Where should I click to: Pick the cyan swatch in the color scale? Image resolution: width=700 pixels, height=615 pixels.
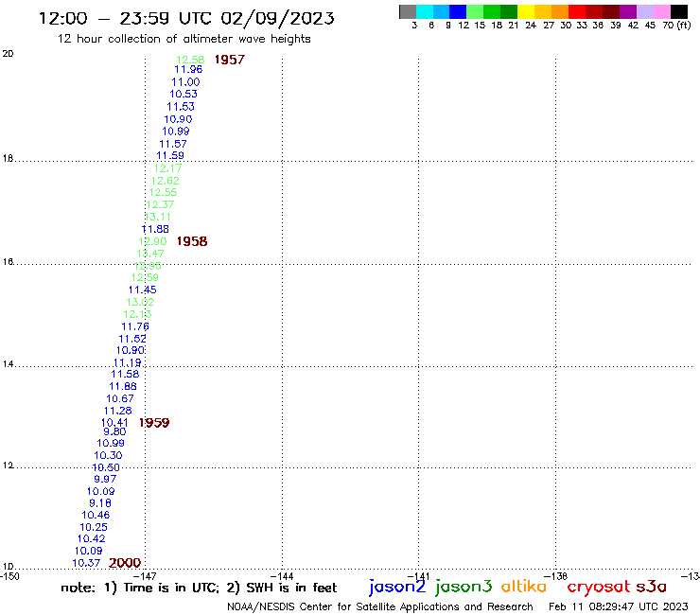(425, 11)
